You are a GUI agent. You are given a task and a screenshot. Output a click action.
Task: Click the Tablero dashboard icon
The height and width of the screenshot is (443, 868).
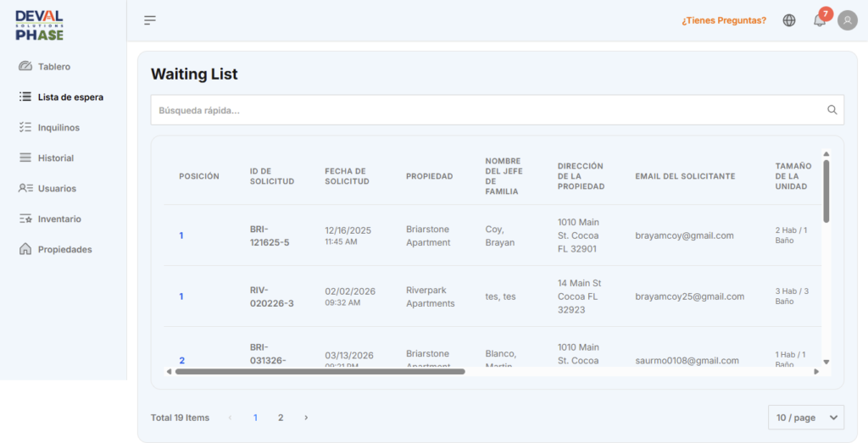coord(25,66)
